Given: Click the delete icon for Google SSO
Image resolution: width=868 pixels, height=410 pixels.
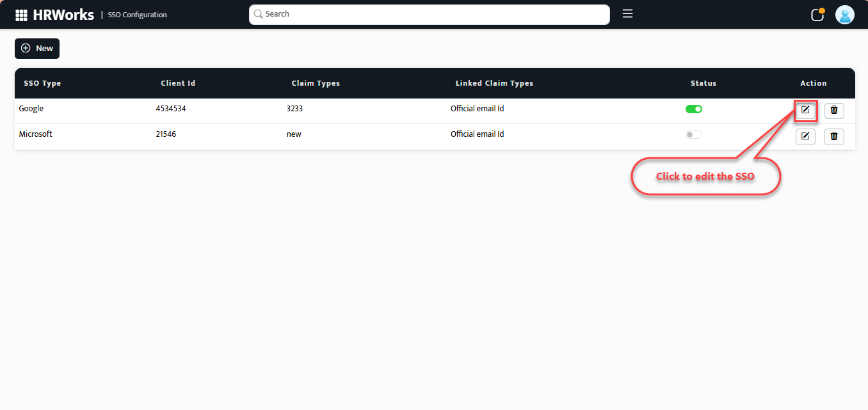Looking at the screenshot, I should tap(834, 110).
